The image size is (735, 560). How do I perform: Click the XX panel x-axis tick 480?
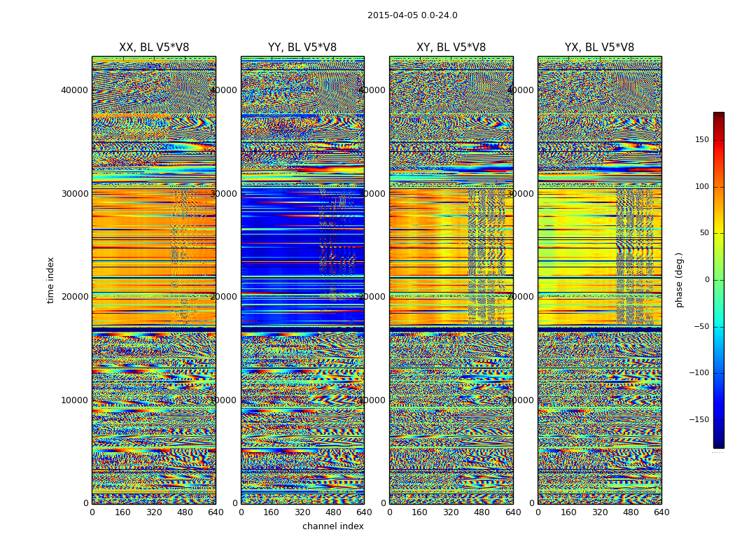click(185, 512)
